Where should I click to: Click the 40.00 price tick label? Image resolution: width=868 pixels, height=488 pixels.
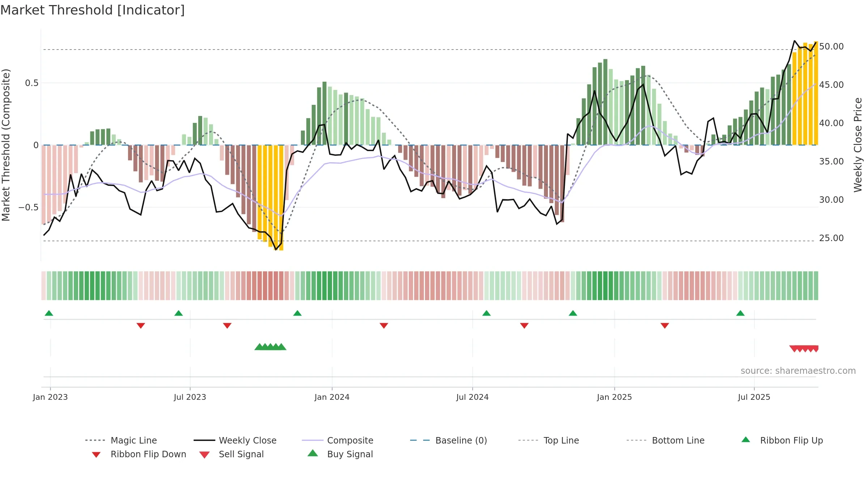831,123
